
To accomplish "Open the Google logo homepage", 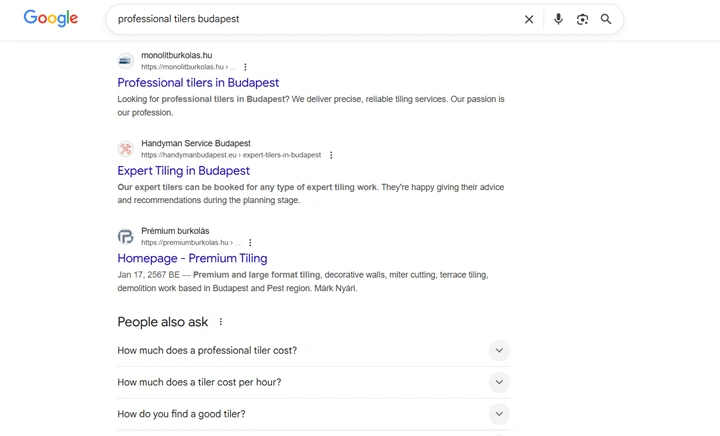I will 51,18.
